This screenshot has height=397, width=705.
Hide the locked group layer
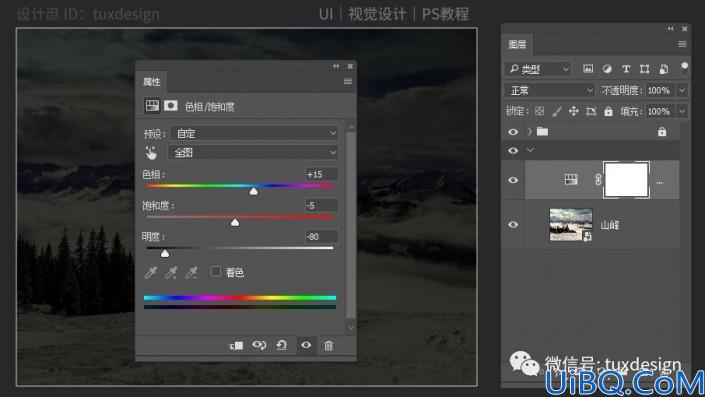[x=513, y=132]
